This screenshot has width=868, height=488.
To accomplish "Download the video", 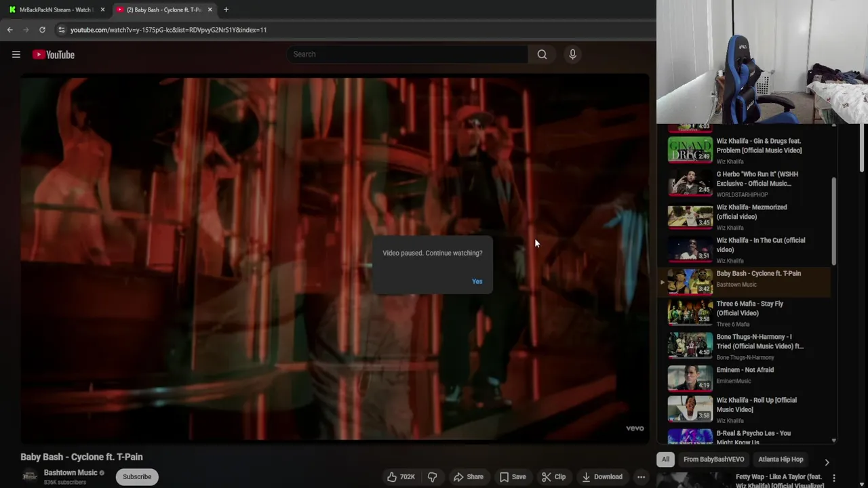I will 601,476.
